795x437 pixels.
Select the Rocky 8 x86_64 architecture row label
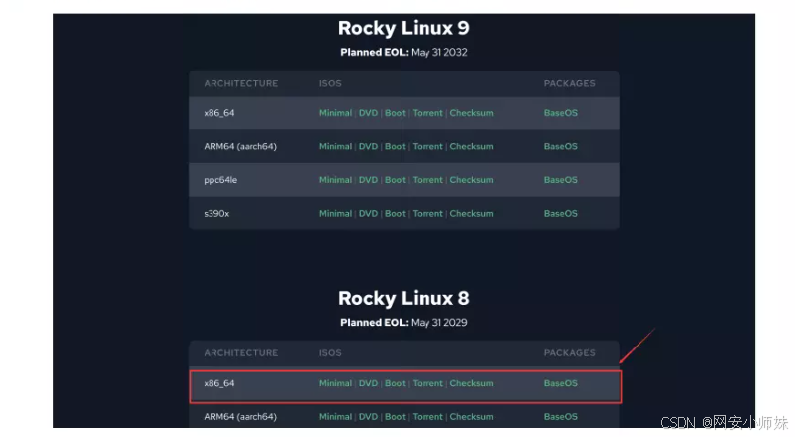point(219,383)
